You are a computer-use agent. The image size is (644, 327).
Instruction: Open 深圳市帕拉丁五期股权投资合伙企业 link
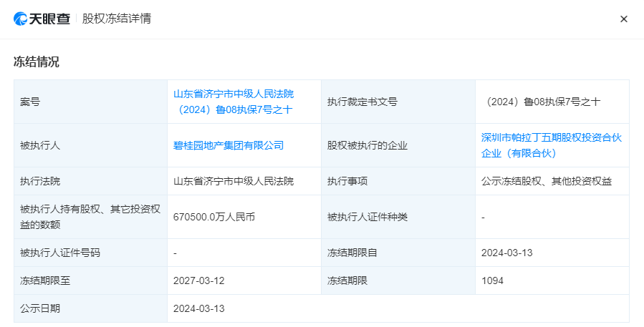point(552,145)
